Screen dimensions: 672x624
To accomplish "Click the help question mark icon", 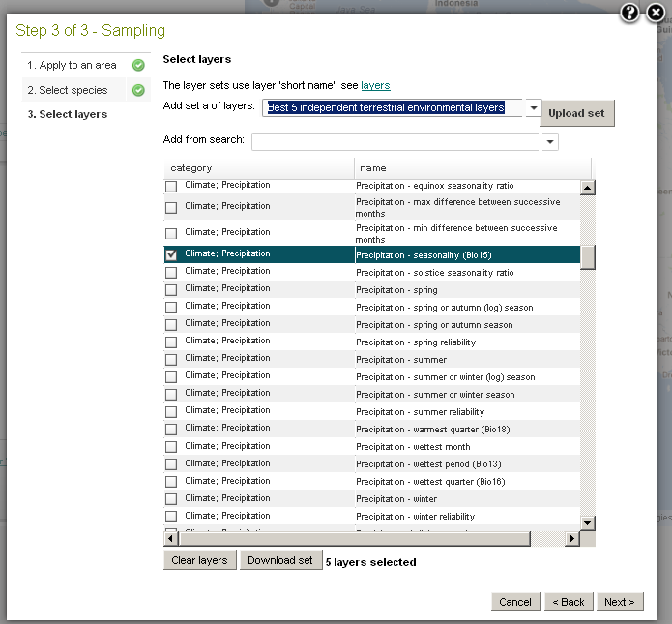I will click(630, 13).
